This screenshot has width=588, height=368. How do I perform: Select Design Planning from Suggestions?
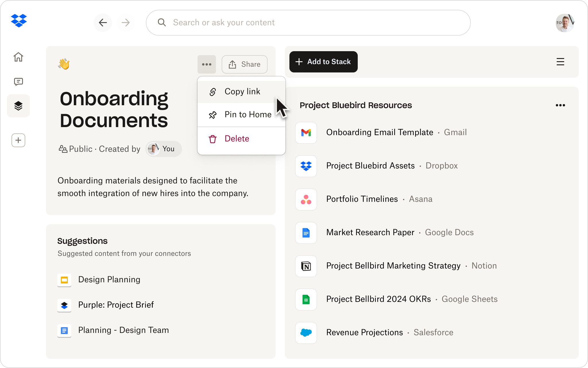(109, 279)
